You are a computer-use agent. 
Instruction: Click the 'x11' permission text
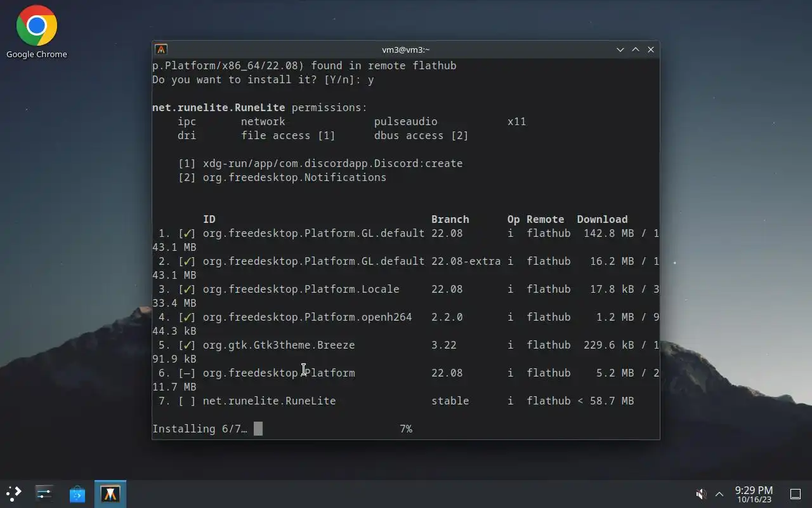pyautogui.click(x=516, y=121)
